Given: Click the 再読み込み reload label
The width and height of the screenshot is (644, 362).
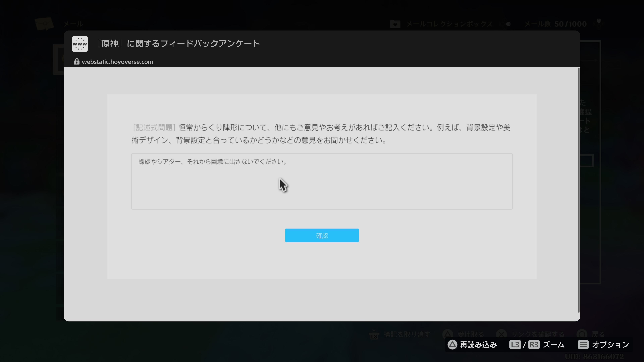Looking at the screenshot, I should point(478,345).
